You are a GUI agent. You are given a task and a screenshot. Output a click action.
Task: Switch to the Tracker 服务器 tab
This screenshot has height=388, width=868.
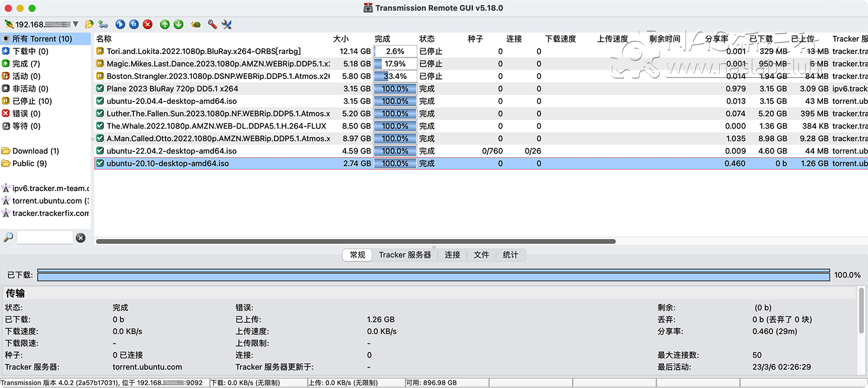tap(404, 255)
